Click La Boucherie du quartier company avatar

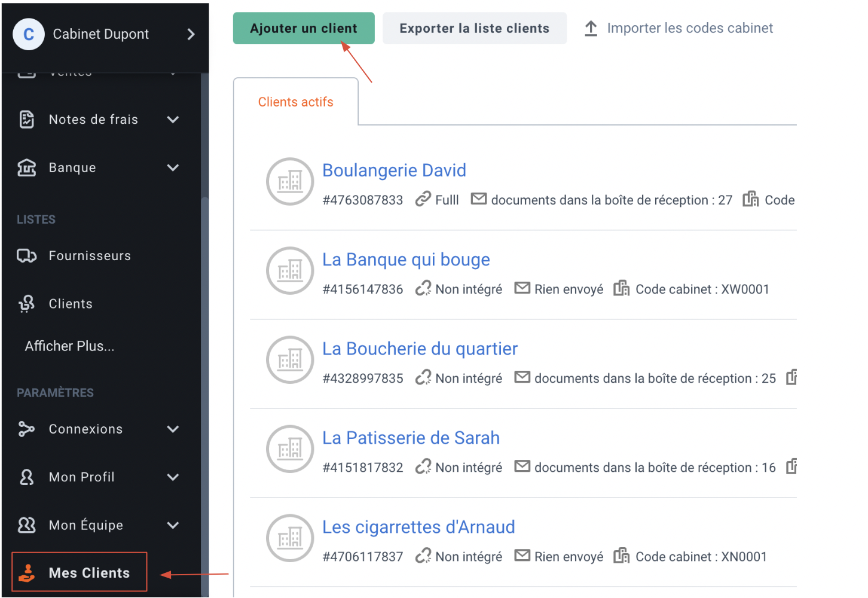290,360
